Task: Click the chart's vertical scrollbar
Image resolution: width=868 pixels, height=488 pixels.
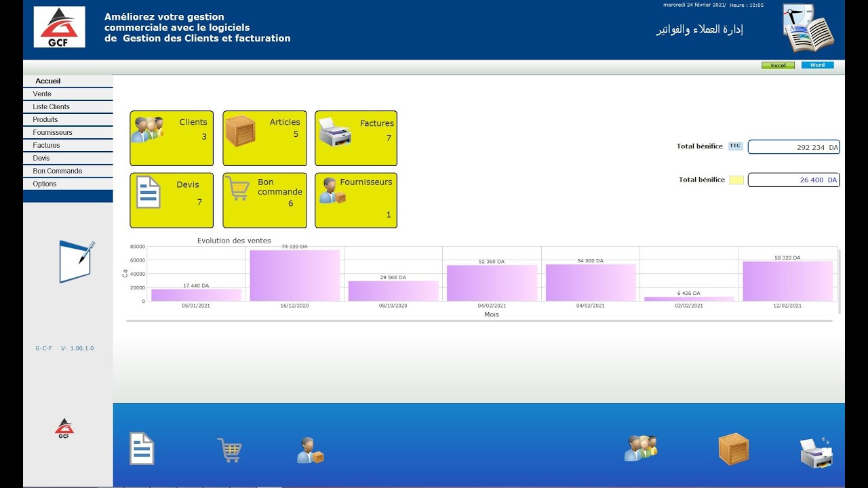Action: tap(840, 281)
